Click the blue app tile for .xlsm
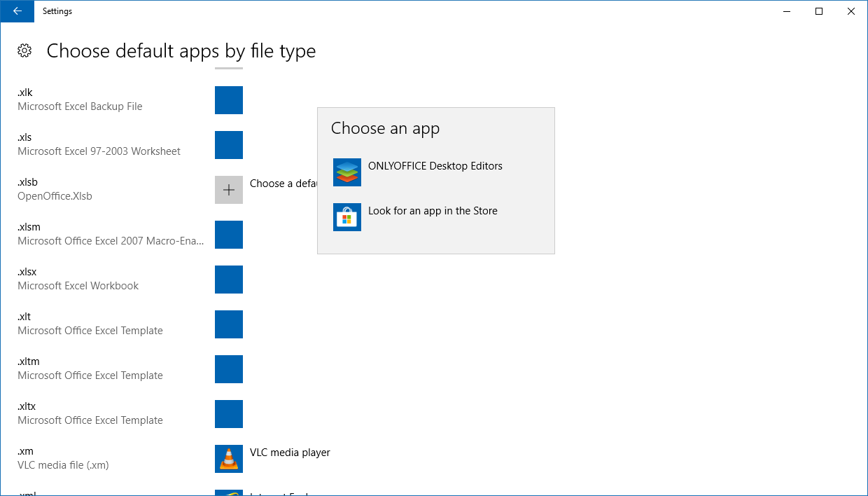The height and width of the screenshot is (496, 868). point(229,235)
